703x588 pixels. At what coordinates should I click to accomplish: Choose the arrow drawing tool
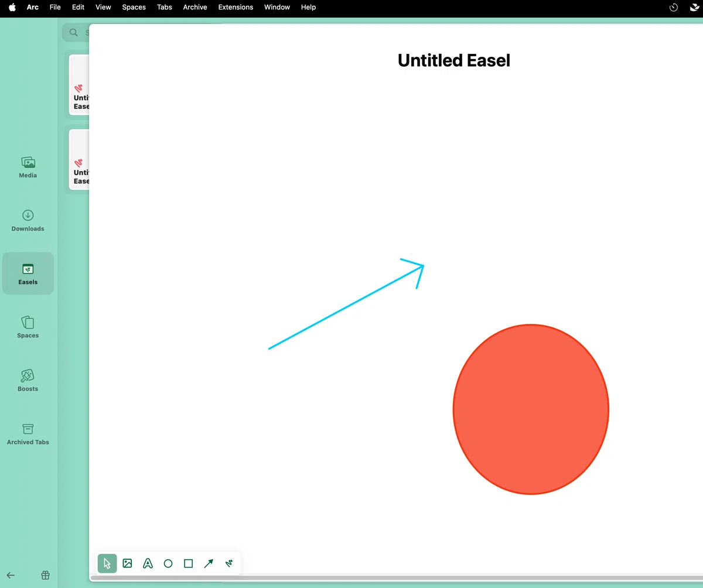pos(209,563)
